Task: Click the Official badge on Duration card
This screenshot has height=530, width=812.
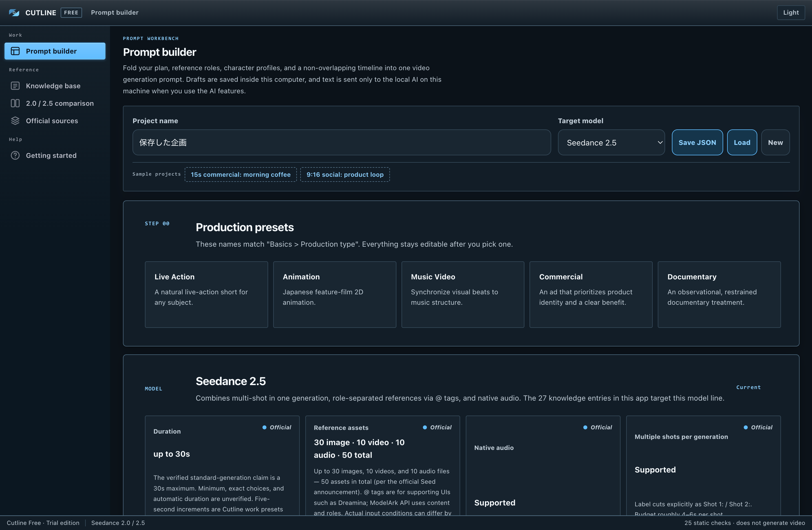Action: 277,427
